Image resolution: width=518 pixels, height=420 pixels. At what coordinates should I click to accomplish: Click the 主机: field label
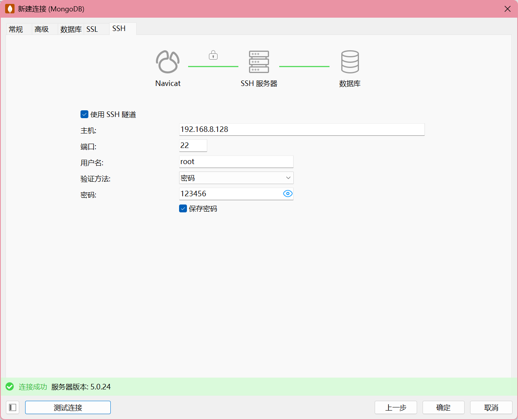(x=88, y=130)
